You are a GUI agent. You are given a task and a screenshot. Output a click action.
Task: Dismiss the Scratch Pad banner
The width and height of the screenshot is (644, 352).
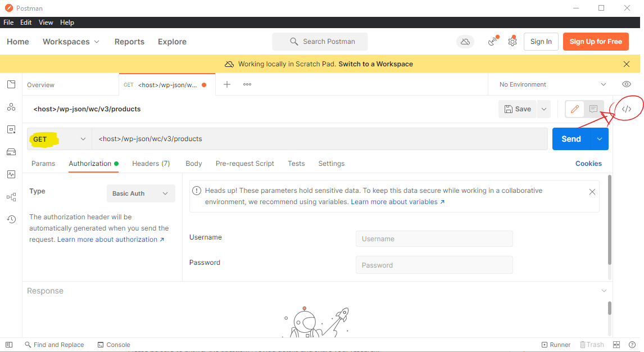point(627,64)
